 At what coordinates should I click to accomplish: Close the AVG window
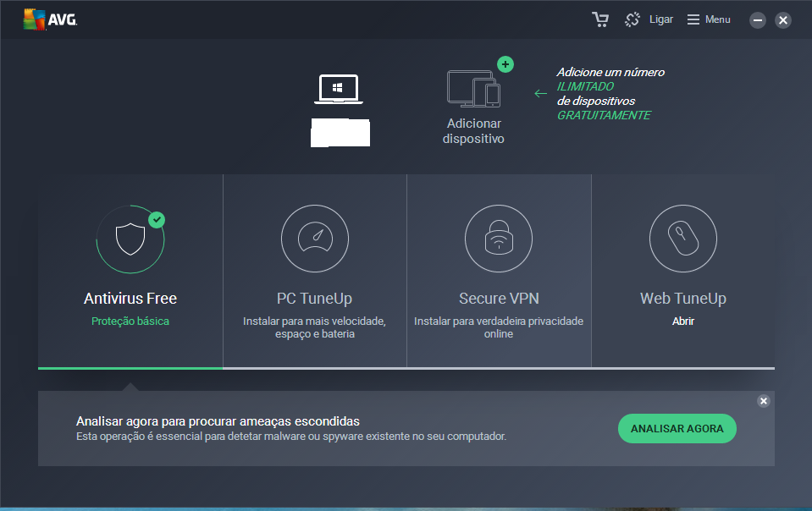coord(783,20)
